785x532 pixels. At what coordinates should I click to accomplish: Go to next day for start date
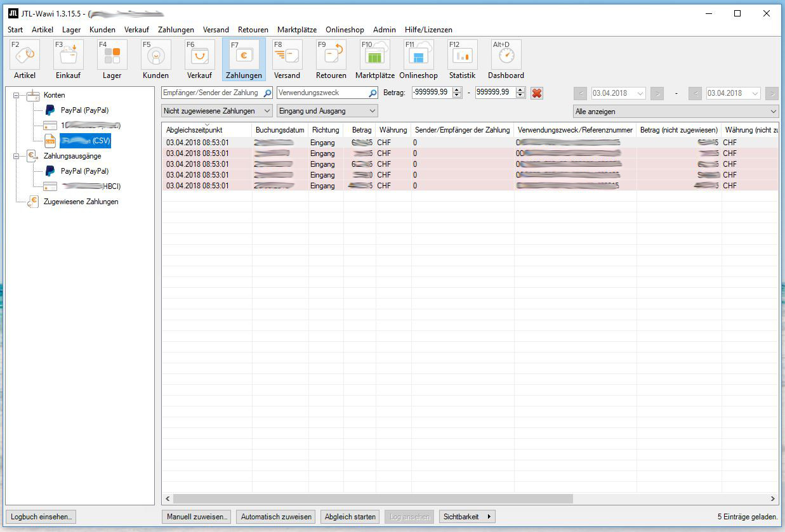[657, 93]
